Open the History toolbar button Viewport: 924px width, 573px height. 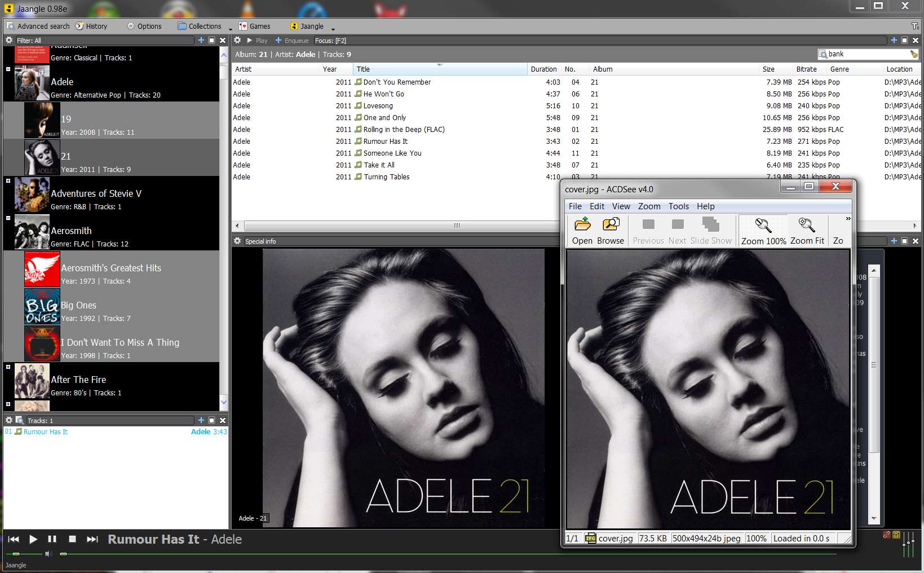pos(91,26)
